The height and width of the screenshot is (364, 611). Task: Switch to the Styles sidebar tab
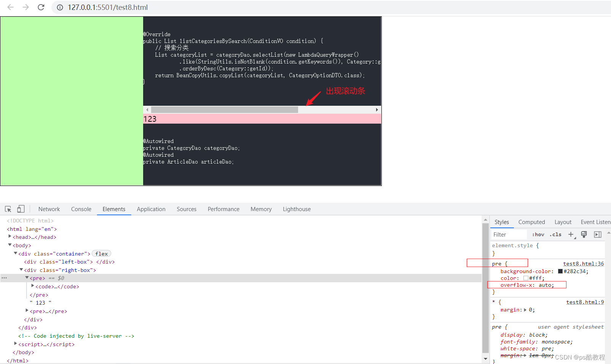pos(502,222)
